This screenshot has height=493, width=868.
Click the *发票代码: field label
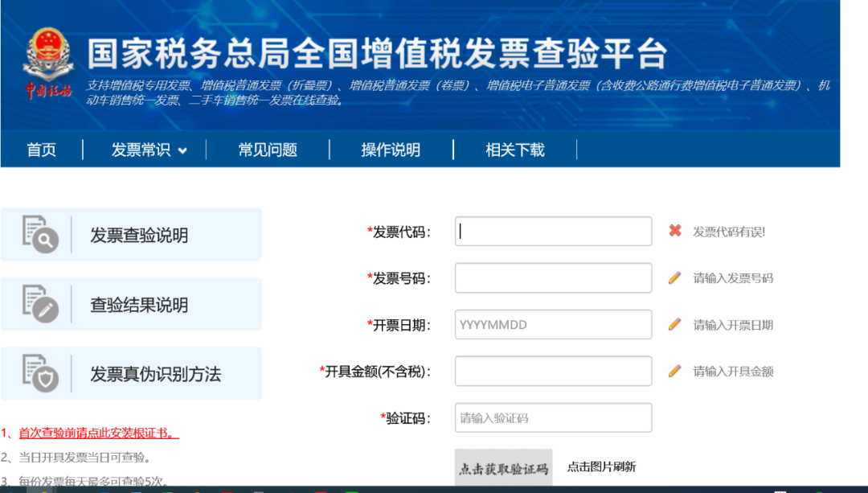399,232
